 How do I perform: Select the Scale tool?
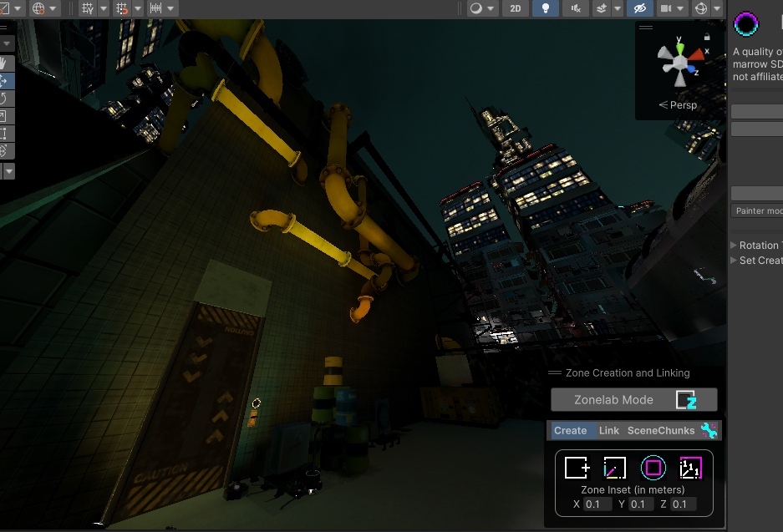(x=4, y=115)
